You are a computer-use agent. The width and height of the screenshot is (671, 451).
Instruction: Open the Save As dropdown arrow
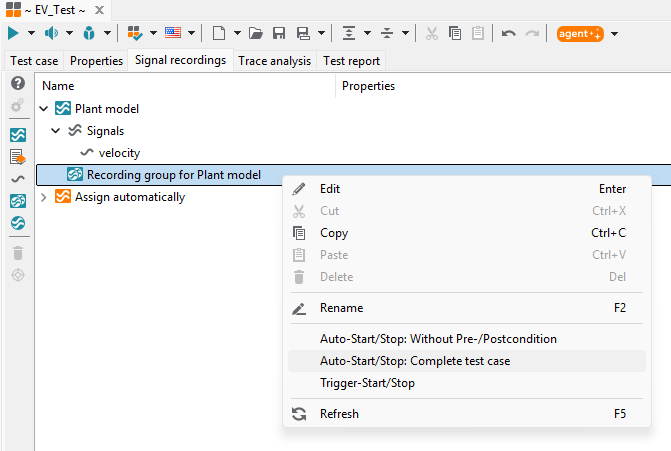point(321,33)
